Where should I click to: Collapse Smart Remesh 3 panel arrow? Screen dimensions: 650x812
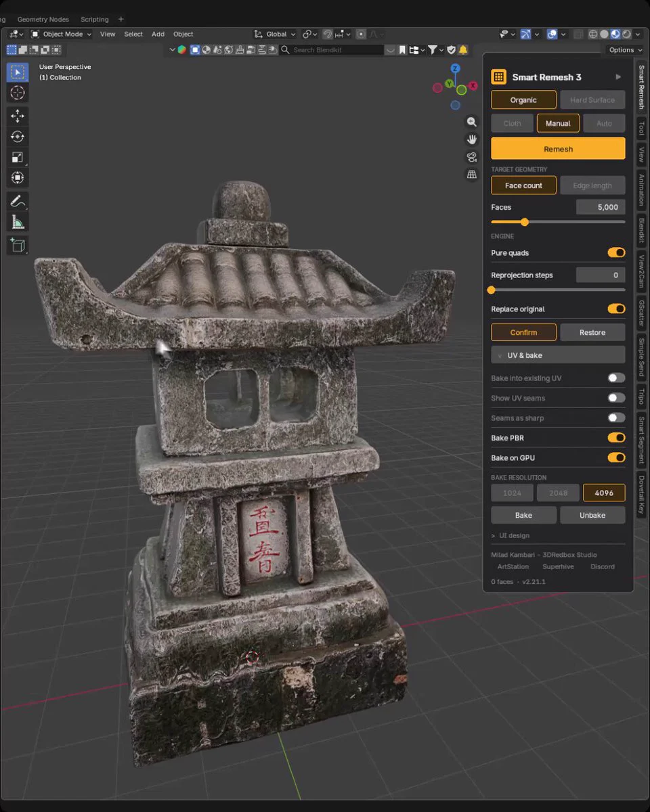click(x=618, y=77)
